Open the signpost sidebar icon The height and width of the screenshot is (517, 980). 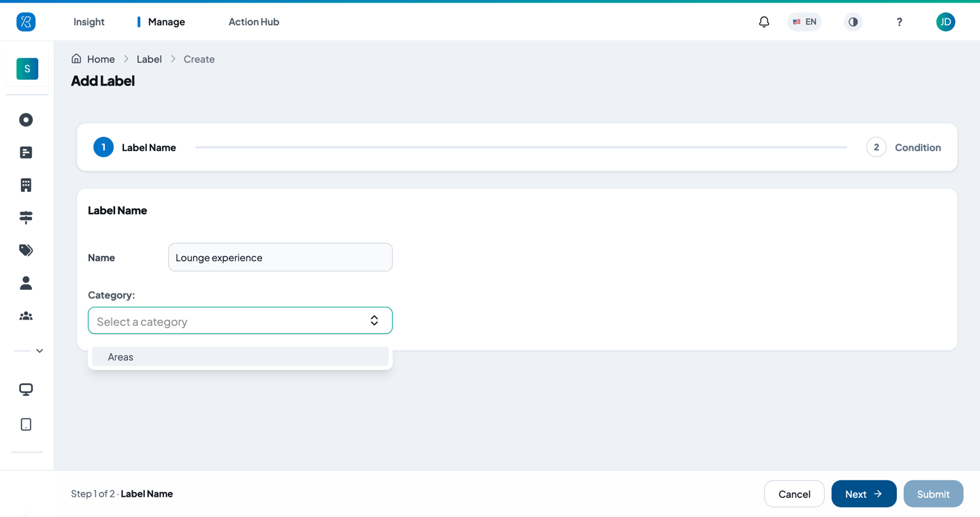tap(26, 218)
